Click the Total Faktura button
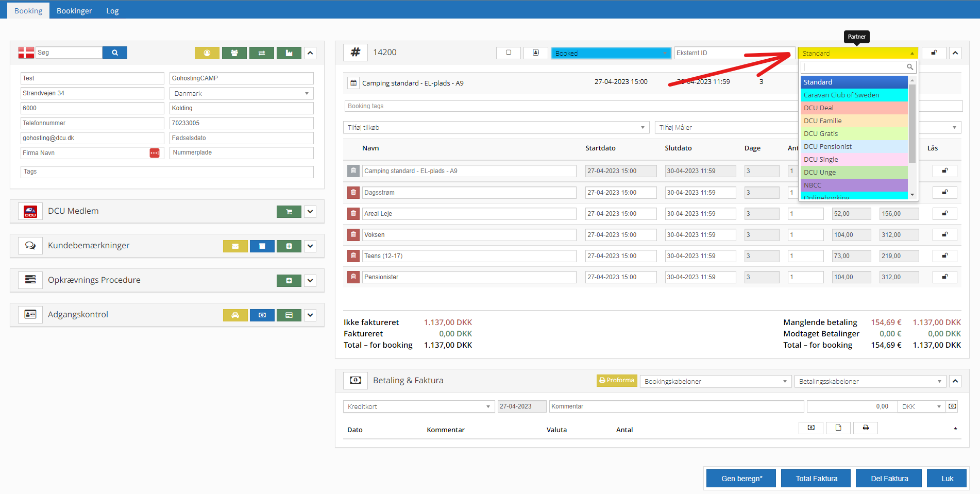980x494 pixels. (816, 479)
